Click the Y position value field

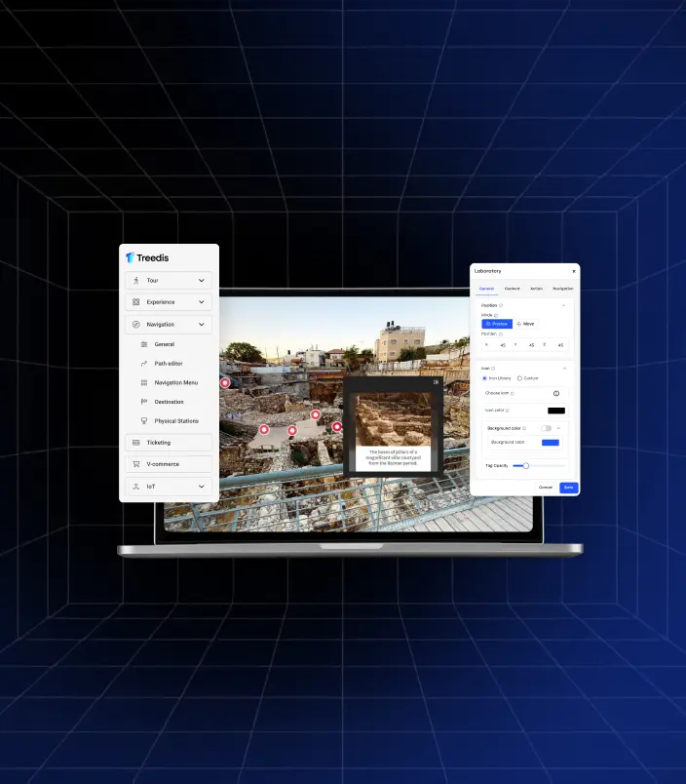click(x=532, y=345)
